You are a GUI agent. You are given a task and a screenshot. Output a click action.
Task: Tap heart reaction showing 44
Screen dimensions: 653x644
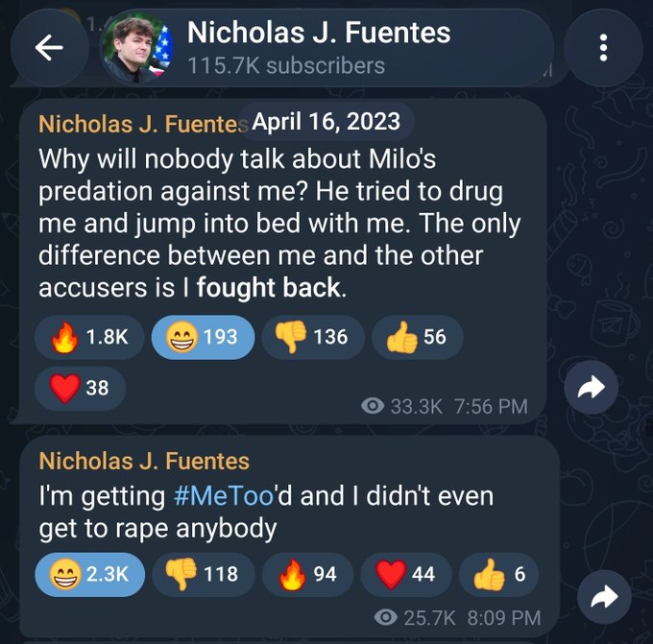(406, 575)
